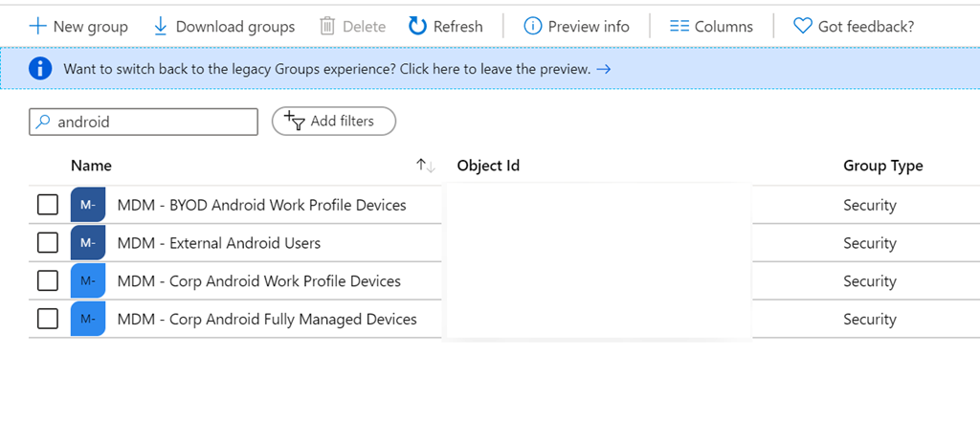Click the New group plus icon

point(38,26)
